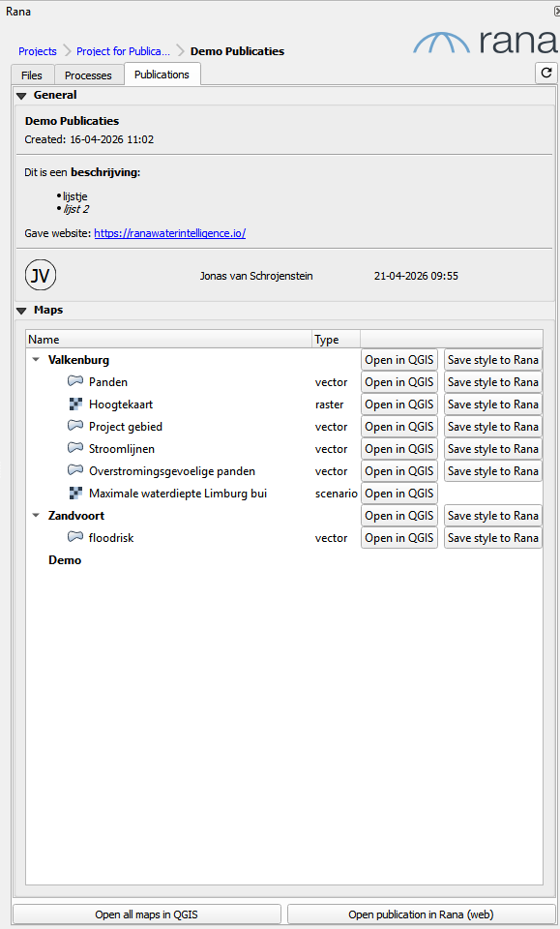Click the Demo Publicaties breadcrumb title
The height and width of the screenshot is (929, 560).
click(x=237, y=51)
